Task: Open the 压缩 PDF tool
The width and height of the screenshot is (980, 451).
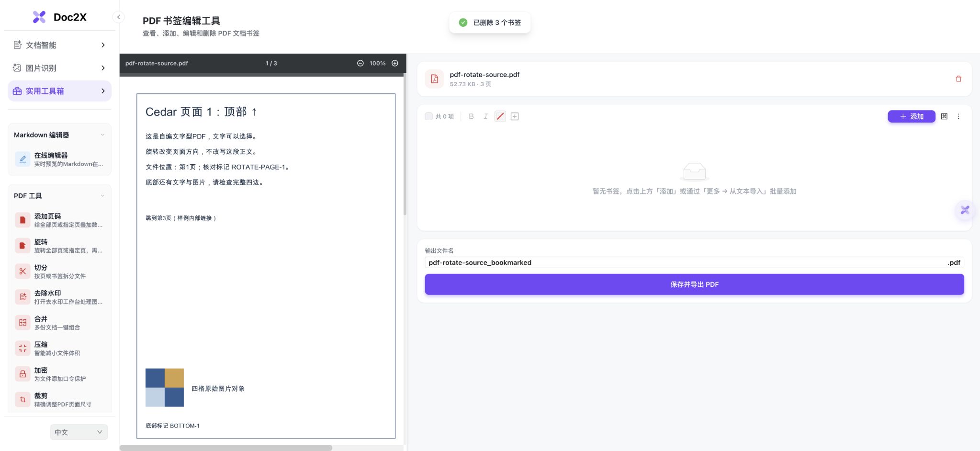Action: (x=60, y=349)
